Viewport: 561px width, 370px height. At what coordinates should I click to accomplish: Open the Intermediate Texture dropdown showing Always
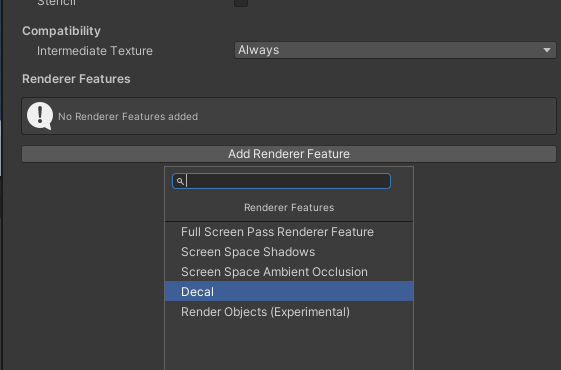pyautogui.click(x=395, y=50)
